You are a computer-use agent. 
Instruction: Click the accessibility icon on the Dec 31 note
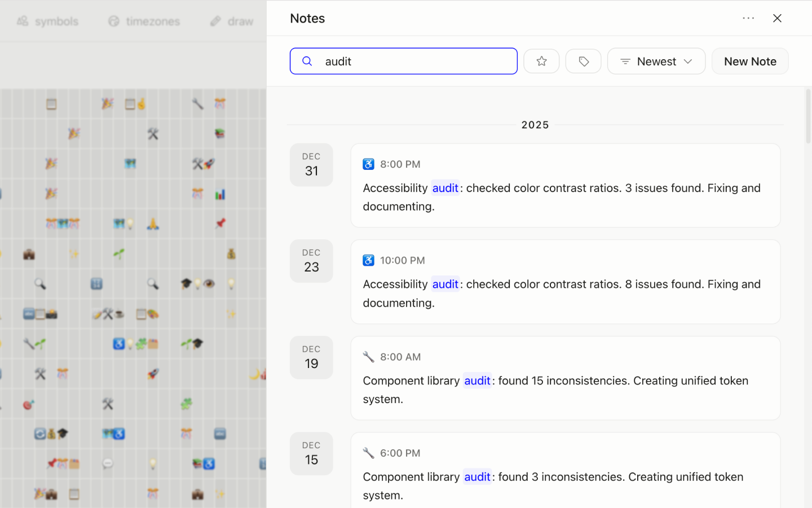[x=368, y=164]
